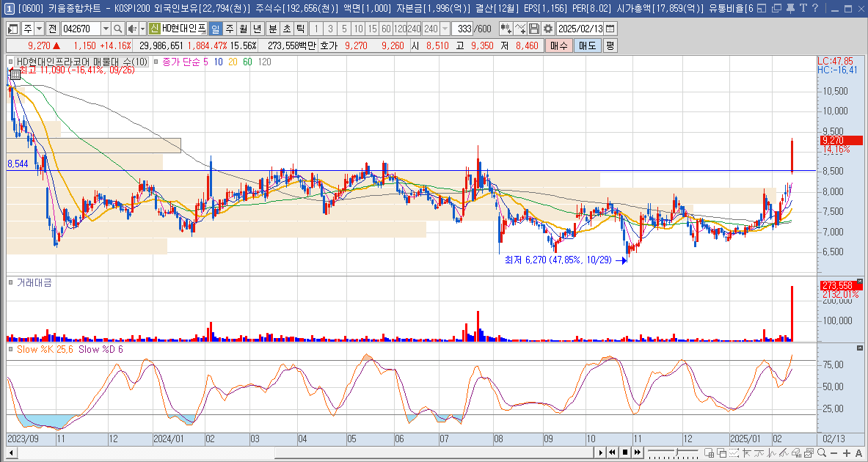868x462 pixels.
Task: Click the line-study icon in bottom toolbar
Action: pyautogui.click(x=784, y=452)
